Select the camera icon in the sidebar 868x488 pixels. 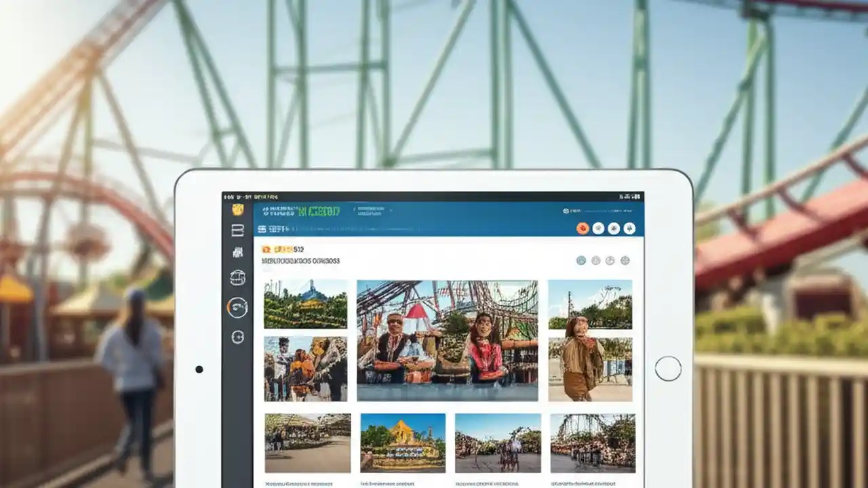237,251
